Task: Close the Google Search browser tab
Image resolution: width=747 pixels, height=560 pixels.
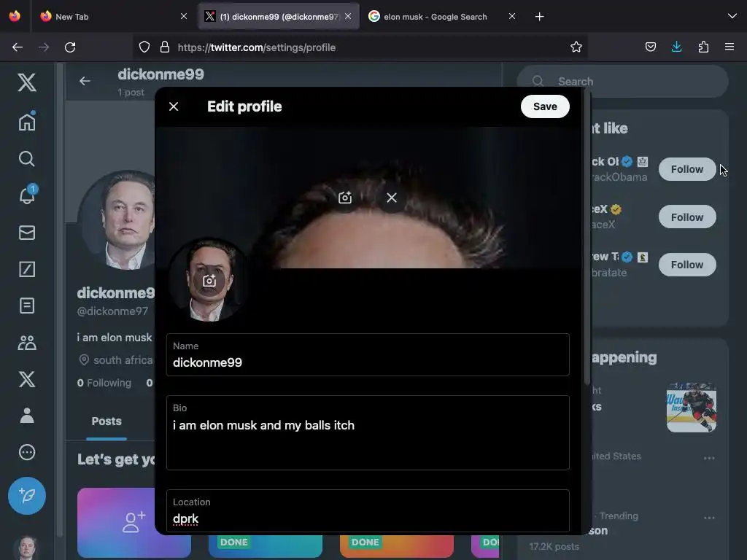Action: [x=511, y=16]
